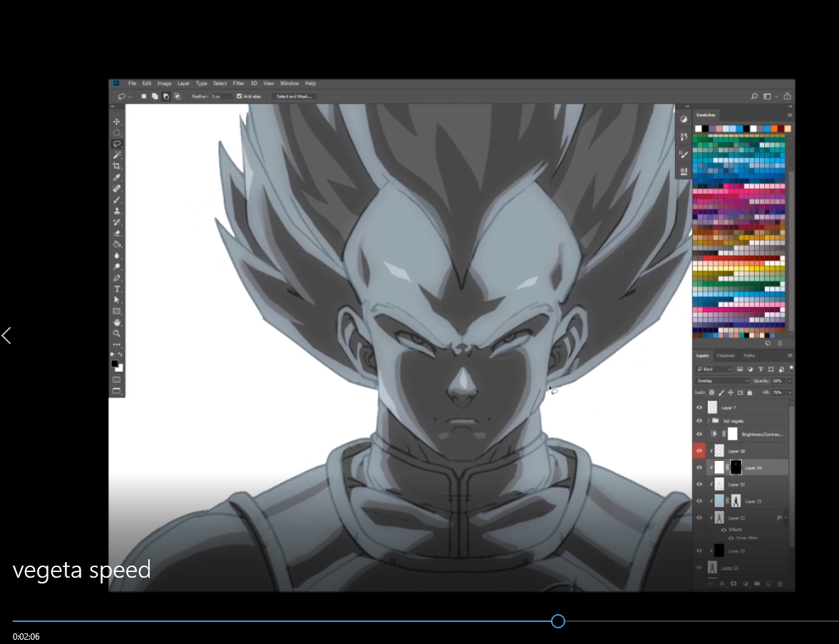
Task: Pick the orange swatch in top row
Action: coord(773,128)
